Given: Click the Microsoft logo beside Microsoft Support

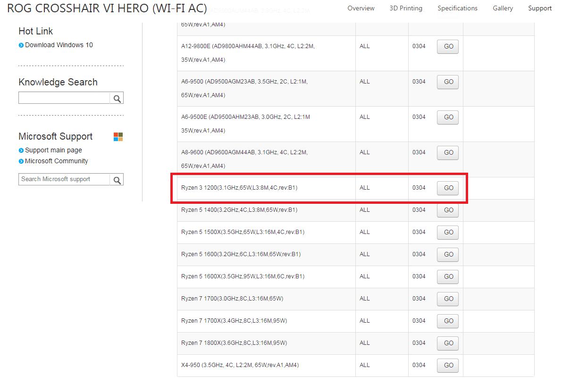Looking at the screenshot, I should (118, 137).
